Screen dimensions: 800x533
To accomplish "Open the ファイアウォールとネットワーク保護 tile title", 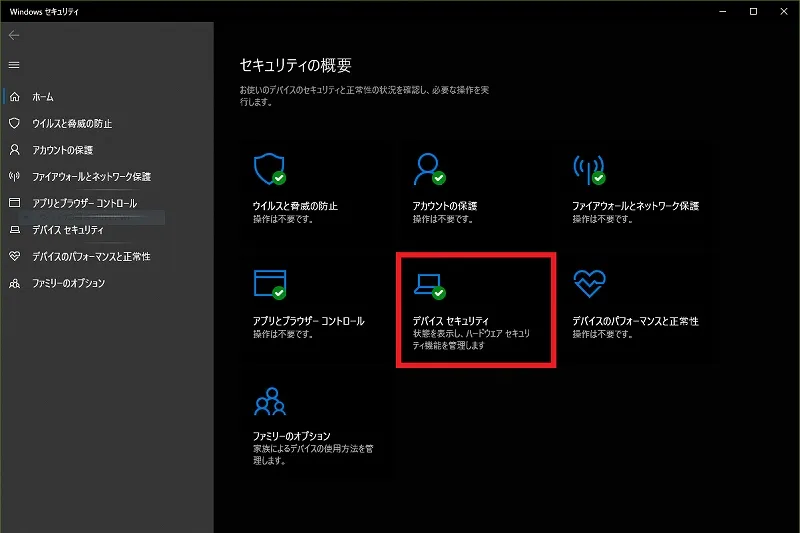I will click(636, 206).
